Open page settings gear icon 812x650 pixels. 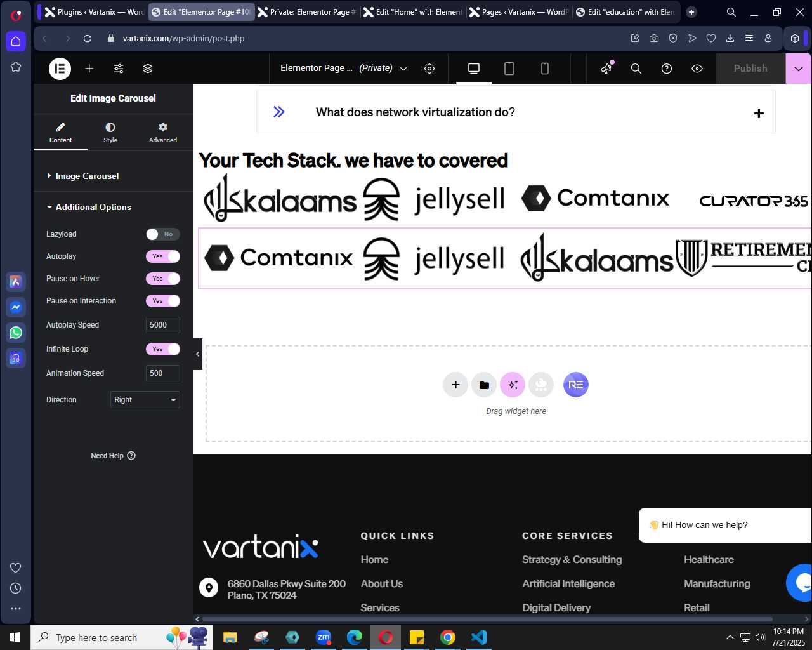(x=429, y=69)
